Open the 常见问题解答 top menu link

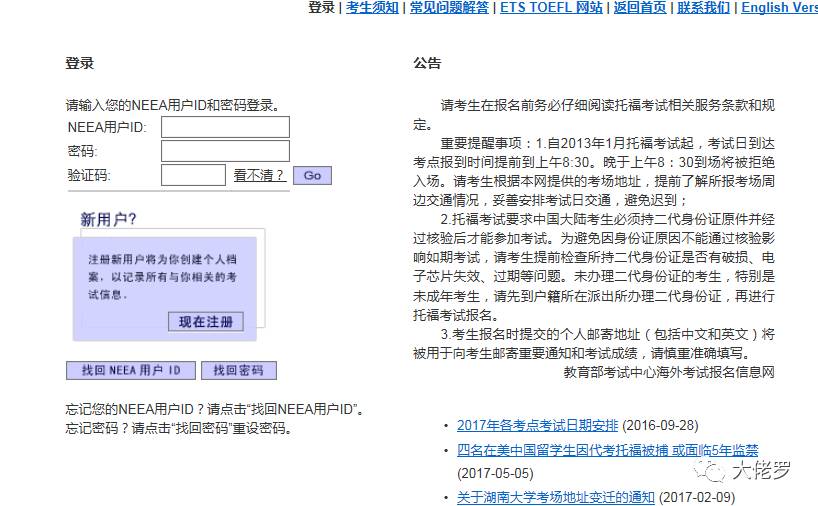pos(449,7)
